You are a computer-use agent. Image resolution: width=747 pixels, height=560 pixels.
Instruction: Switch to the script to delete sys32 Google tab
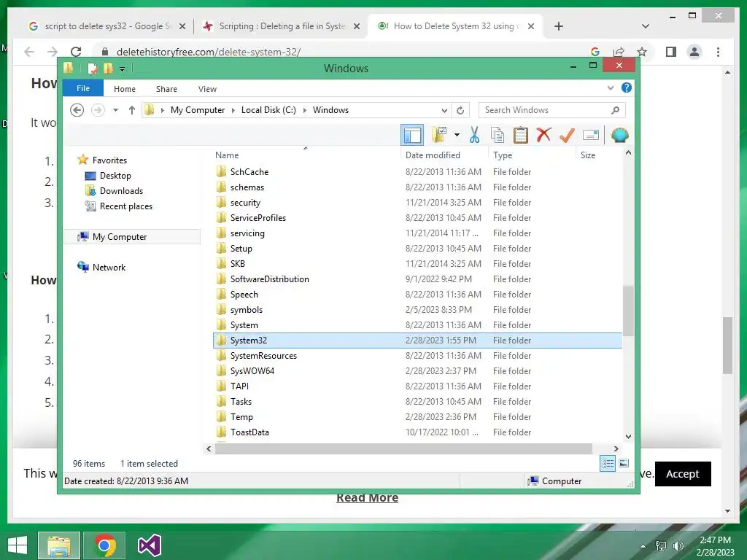tap(107, 26)
